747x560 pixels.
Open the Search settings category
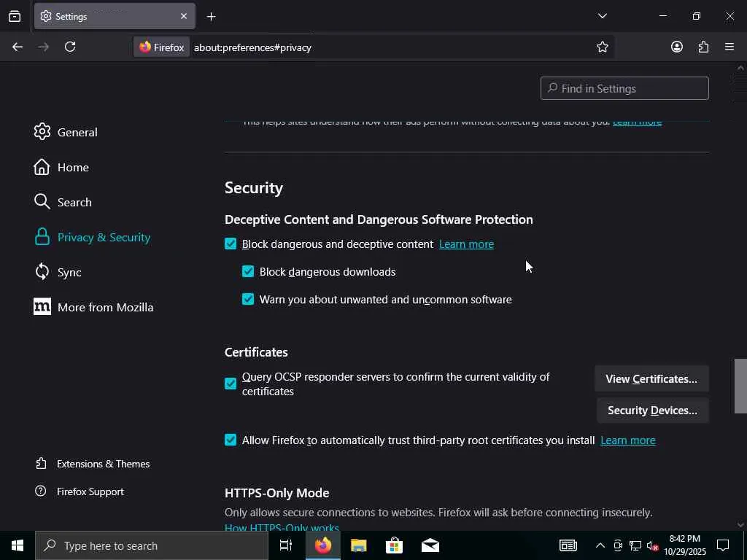point(74,202)
